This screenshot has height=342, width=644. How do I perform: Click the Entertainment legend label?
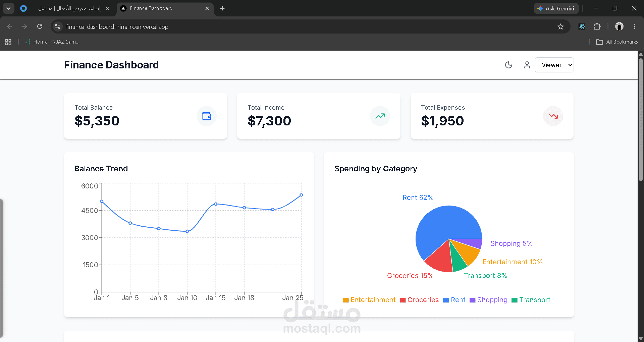tap(373, 300)
